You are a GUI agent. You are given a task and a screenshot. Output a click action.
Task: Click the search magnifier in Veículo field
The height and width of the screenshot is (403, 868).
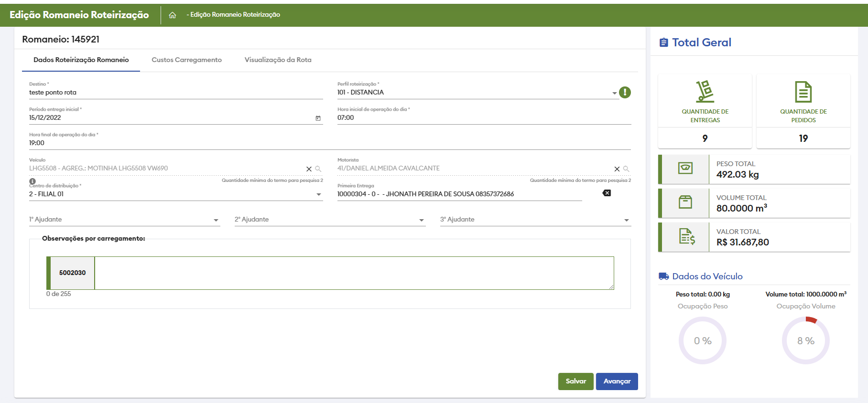pyautogui.click(x=318, y=169)
